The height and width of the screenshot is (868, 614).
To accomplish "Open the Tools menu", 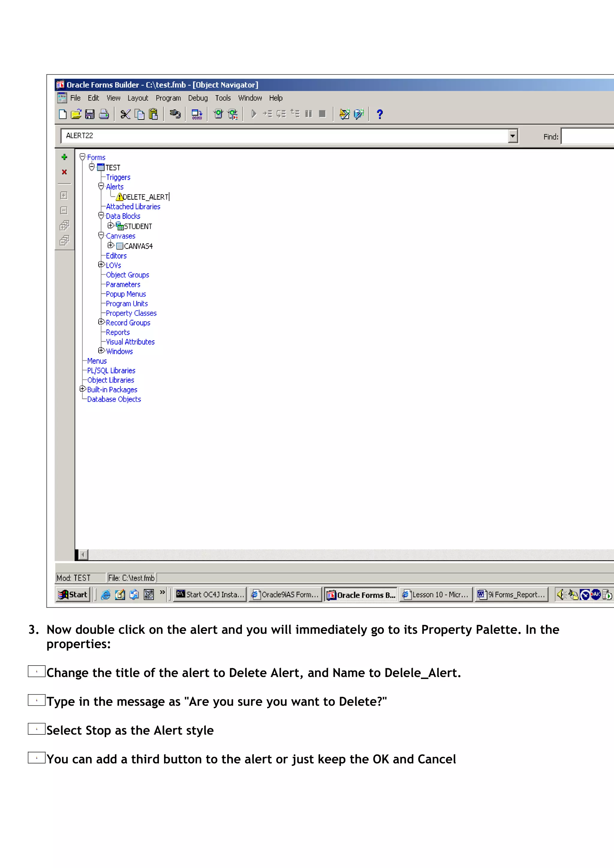I will [x=223, y=98].
